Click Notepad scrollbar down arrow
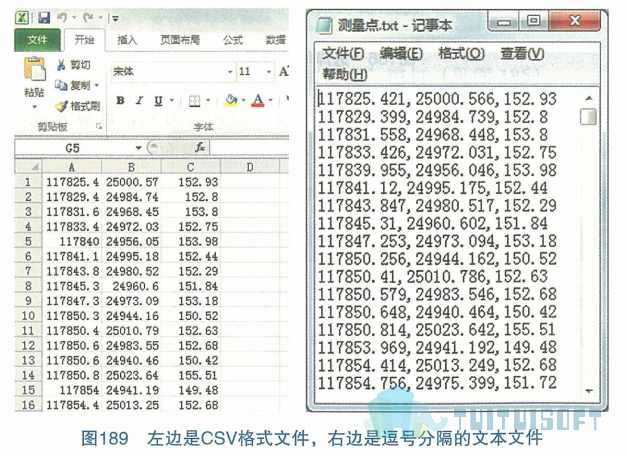627x456 pixels. 589,391
